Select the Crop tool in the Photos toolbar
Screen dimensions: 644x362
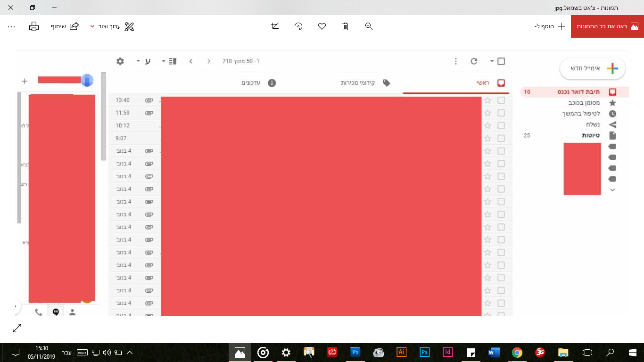coord(274,26)
